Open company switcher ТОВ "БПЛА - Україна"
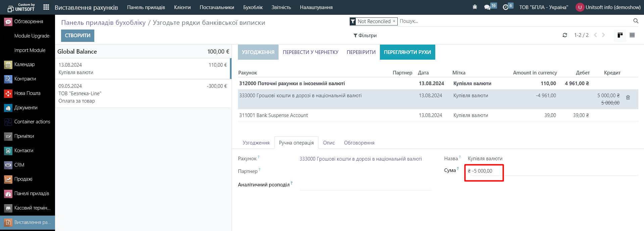 tap(544, 7)
